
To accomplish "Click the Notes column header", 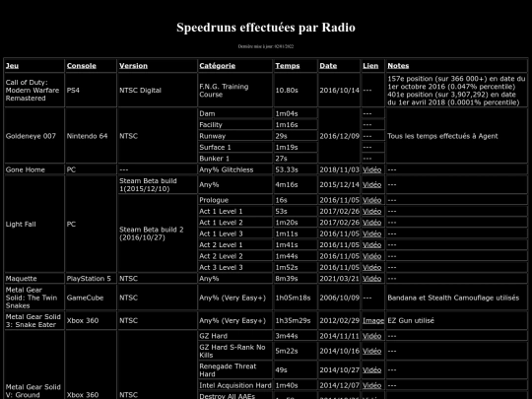I will pos(398,66).
